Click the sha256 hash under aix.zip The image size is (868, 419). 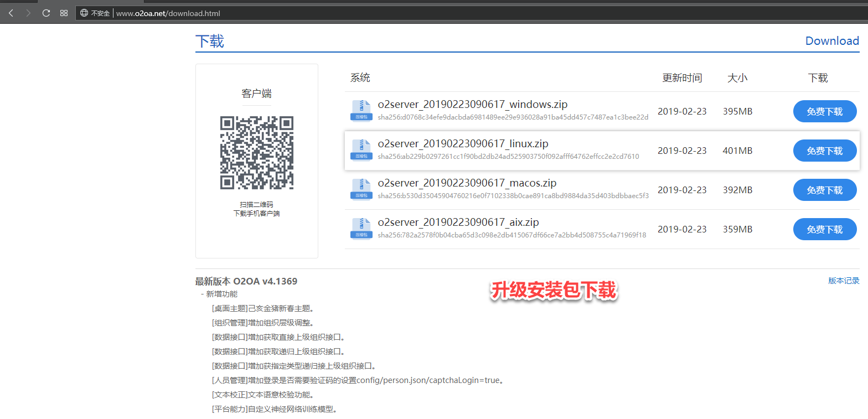pyautogui.click(x=512, y=235)
